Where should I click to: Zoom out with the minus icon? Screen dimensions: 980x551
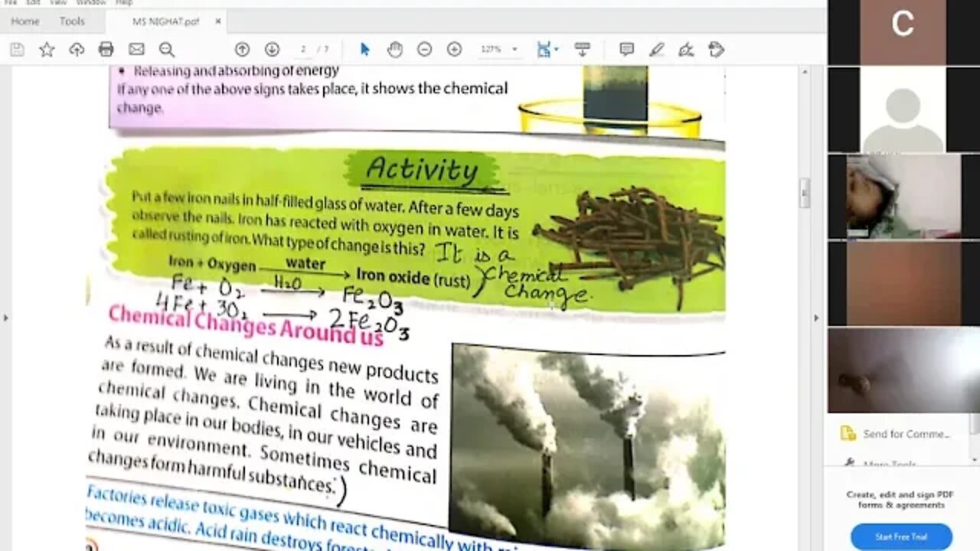click(x=424, y=50)
